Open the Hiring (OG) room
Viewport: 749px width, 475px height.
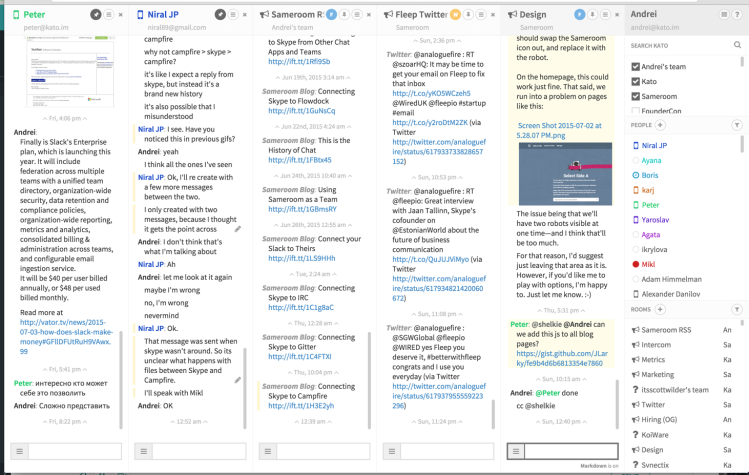click(659, 419)
